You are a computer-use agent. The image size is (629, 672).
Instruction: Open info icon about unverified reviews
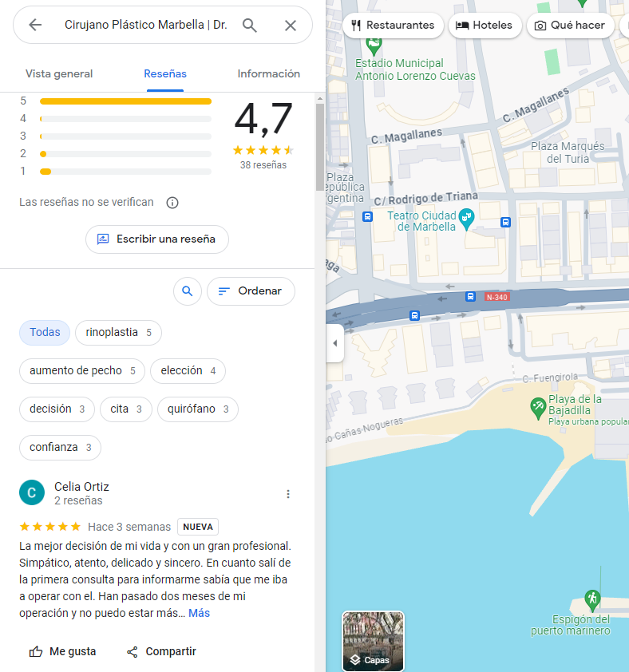[172, 203]
